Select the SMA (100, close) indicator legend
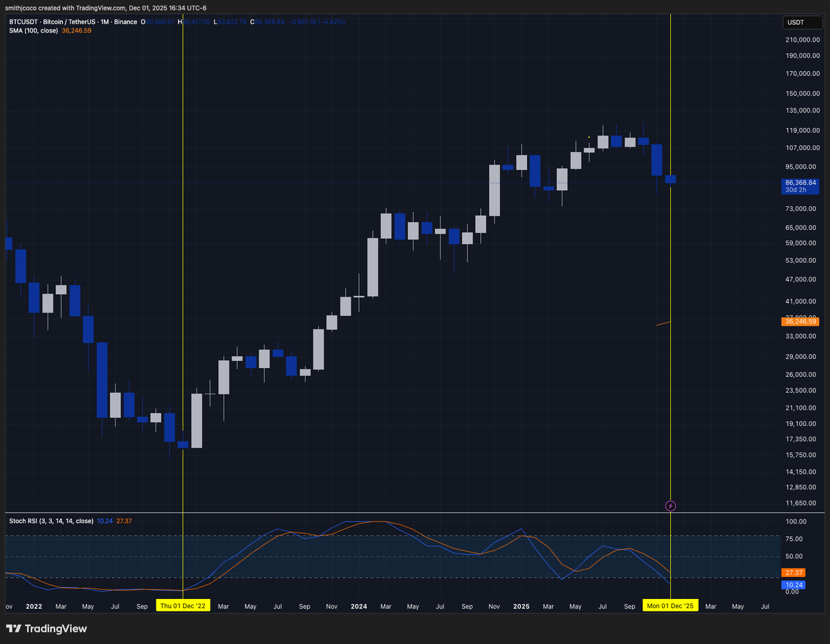The width and height of the screenshot is (830, 644). [x=34, y=30]
